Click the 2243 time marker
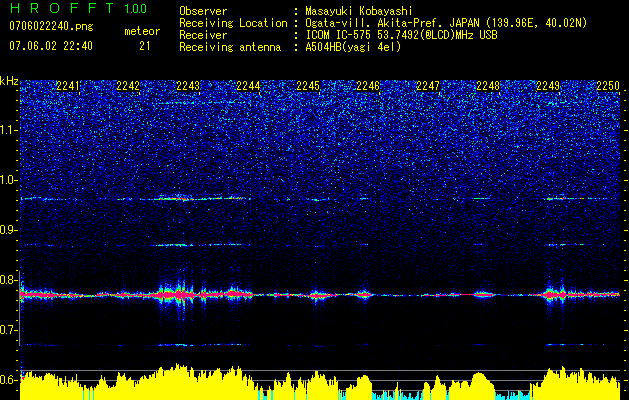The image size is (629, 400). coord(188,86)
